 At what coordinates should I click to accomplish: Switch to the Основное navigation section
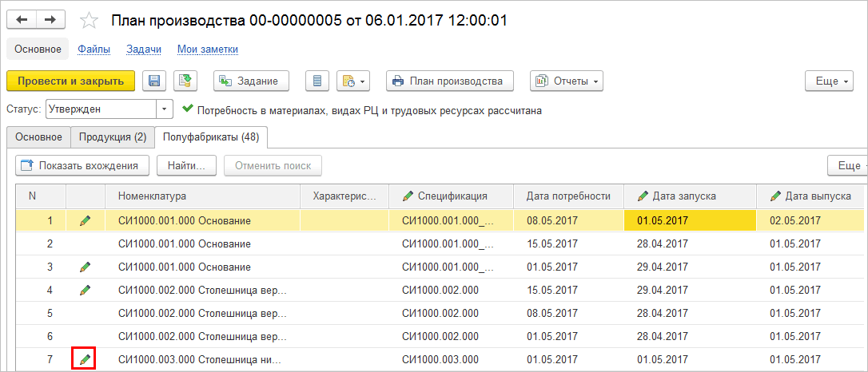(x=38, y=49)
